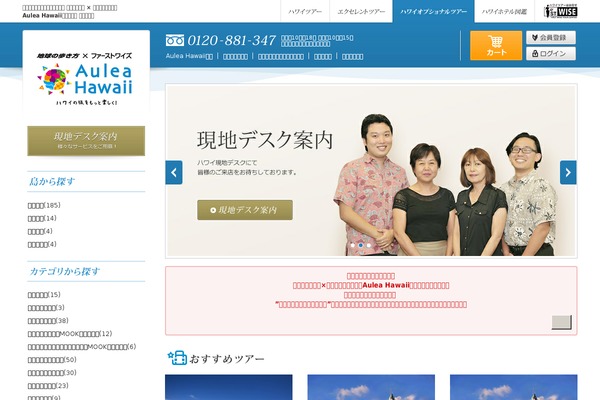This screenshot has width=600, height=400.
Task: Click the 現地デスク案内 button inside the slideshow
Action: [x=245, y=210]
